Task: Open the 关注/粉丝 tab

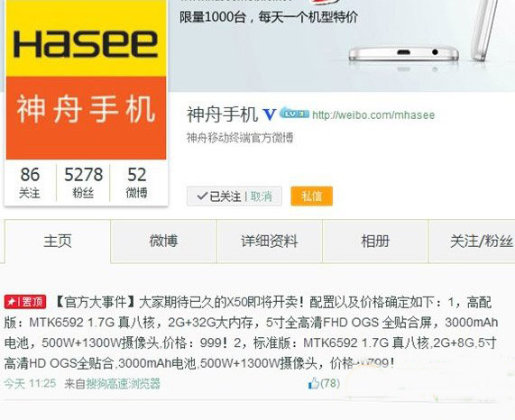Action: click(x=481, y=242)
